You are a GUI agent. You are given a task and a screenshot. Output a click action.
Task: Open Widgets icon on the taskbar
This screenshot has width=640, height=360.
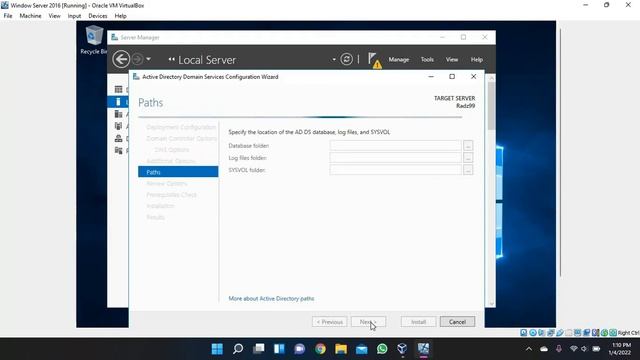(x=279, y=349)
